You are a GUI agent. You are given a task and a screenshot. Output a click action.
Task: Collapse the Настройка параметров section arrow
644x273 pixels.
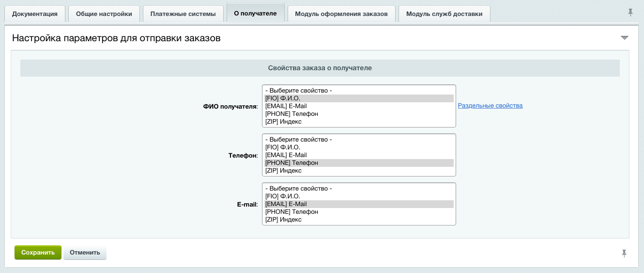[x=624, y=38]
